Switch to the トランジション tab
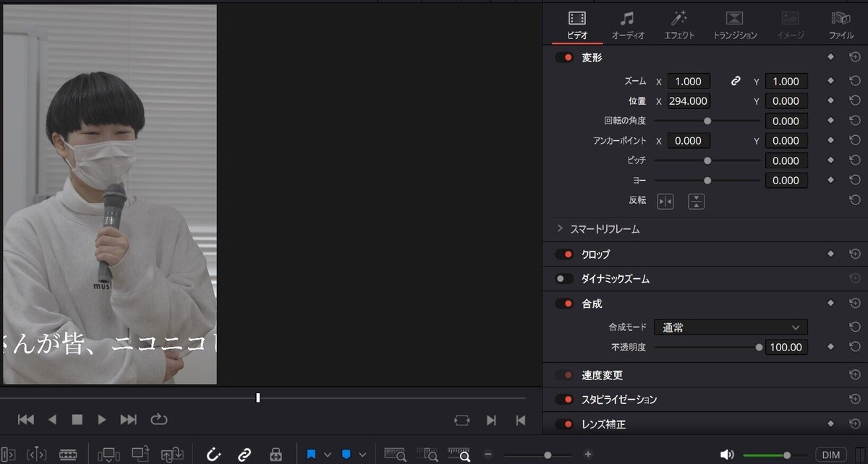 [735, 25]
